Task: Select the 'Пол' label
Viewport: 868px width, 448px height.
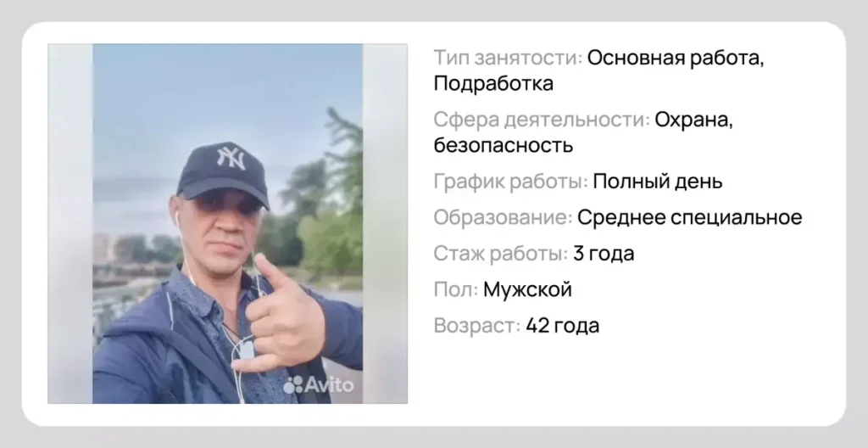Action: click(x=455, y=289)
